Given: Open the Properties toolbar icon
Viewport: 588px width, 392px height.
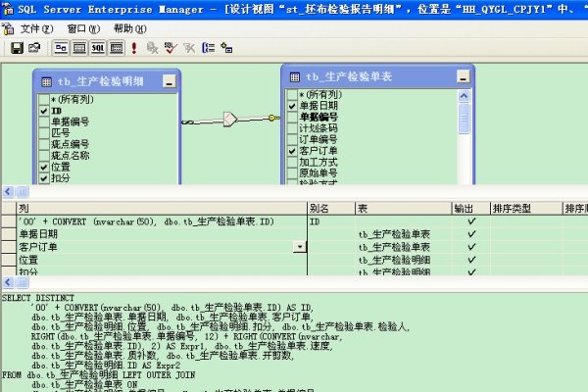Looking at the screenshot, I should click(x=34, y=48).
